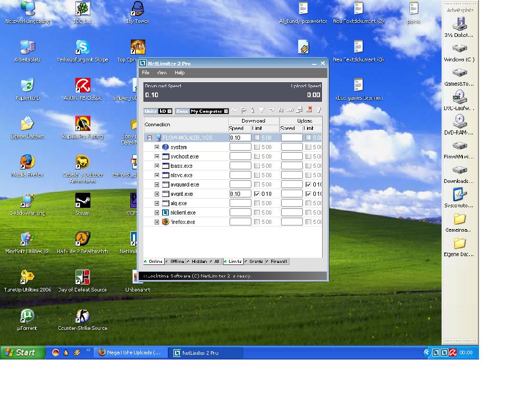
Task: Switch to the Offline tab
Action: point(175,262)
